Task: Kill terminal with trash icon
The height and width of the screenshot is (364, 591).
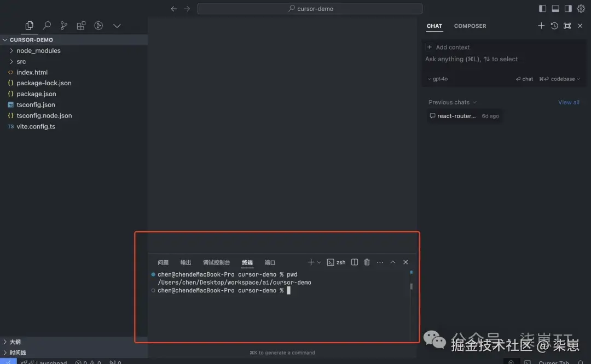Action: point(367,262)
